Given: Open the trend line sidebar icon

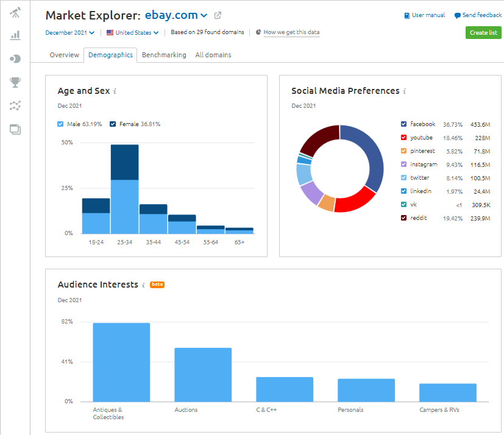Looking at the screenshot, I should 15,105.
